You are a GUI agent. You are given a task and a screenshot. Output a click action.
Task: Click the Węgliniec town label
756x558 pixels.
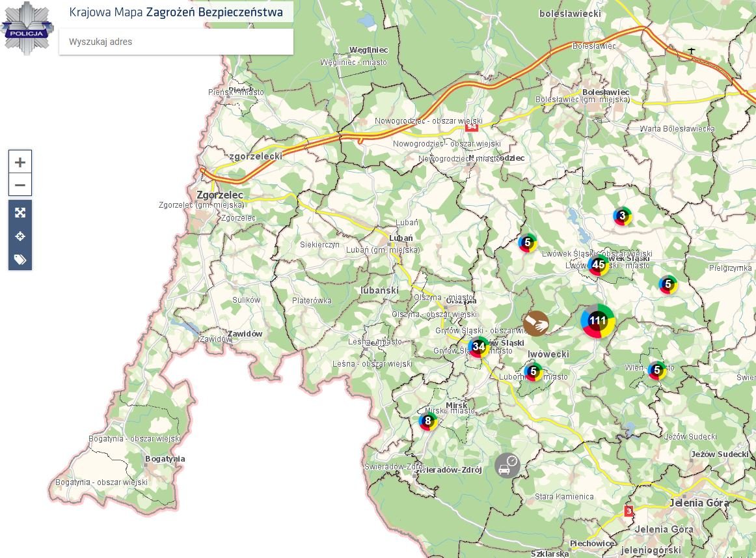(369, 49)
